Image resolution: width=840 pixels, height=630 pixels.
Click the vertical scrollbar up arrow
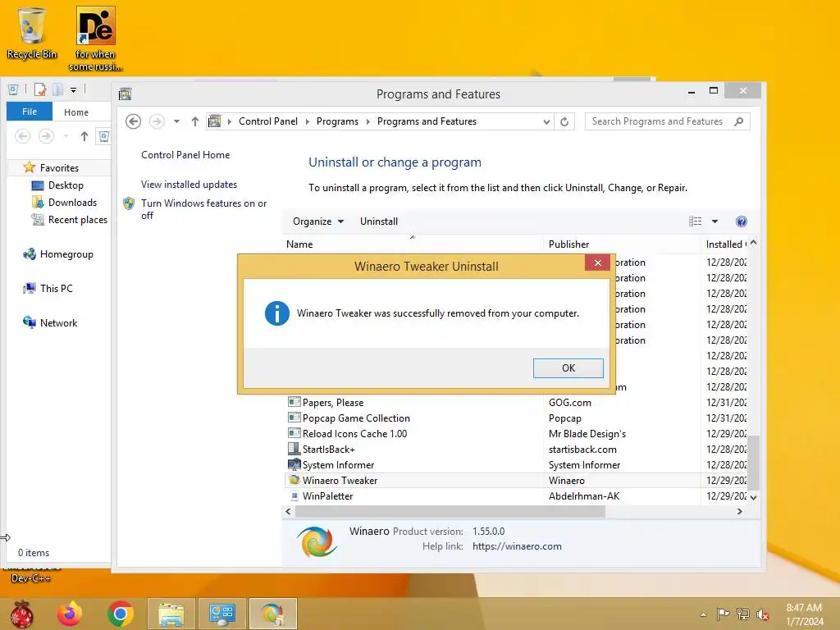click(754, 243)
